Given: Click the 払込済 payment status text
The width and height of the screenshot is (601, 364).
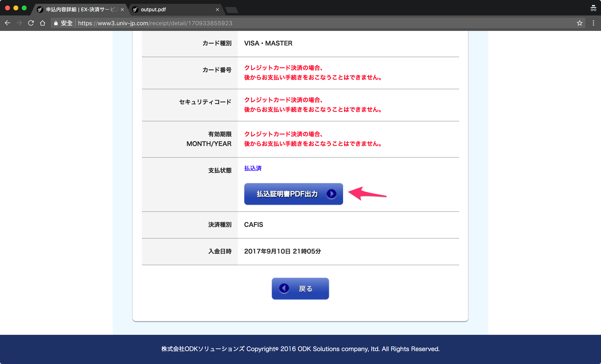Looking at the screenshot, I should (253, 168).
